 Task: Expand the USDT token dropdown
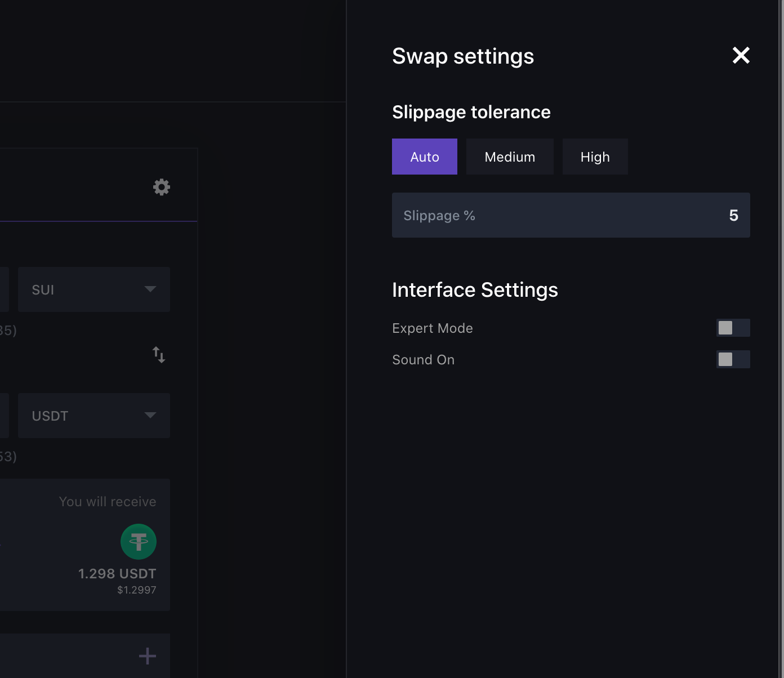click(x=94, y=416)
